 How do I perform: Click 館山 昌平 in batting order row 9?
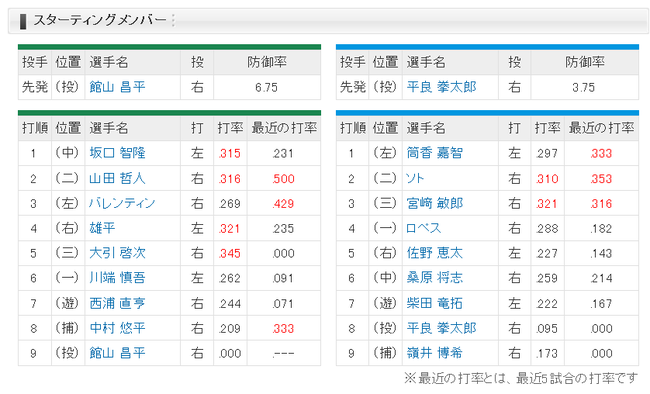point(117,353)
